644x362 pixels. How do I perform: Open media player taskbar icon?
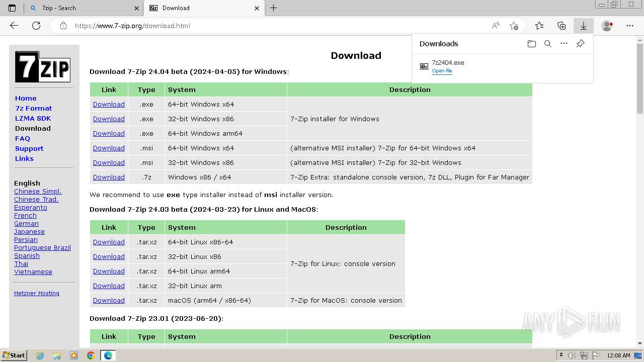[x=74, y=355]
